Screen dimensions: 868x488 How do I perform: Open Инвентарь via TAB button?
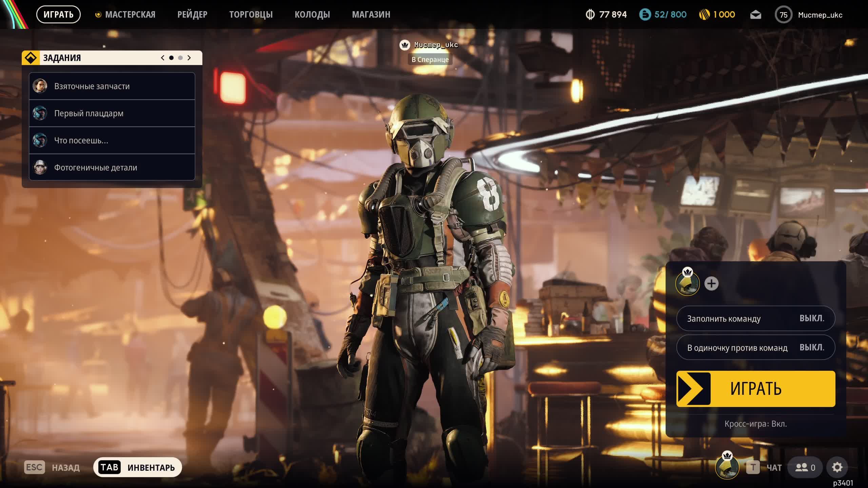137,467
